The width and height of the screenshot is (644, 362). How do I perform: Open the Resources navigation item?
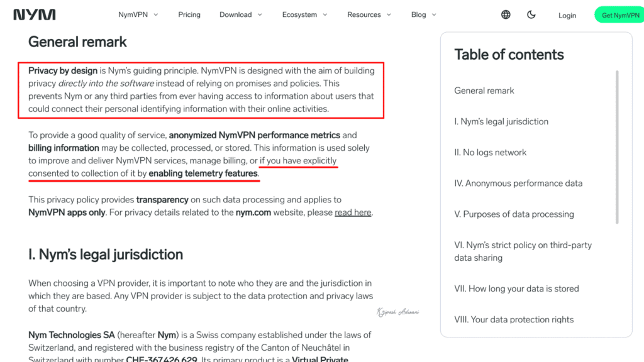coord(364,15)
